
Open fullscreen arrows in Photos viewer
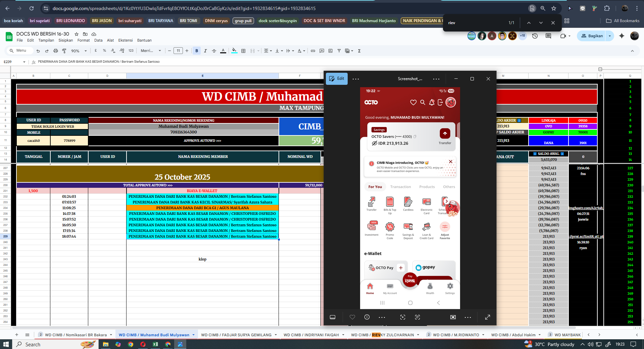point(488,317)
